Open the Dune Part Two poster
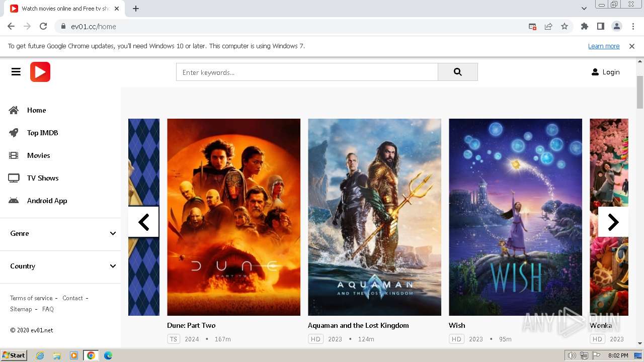This screenshot has height=362, width=644. tap(234, 217)
